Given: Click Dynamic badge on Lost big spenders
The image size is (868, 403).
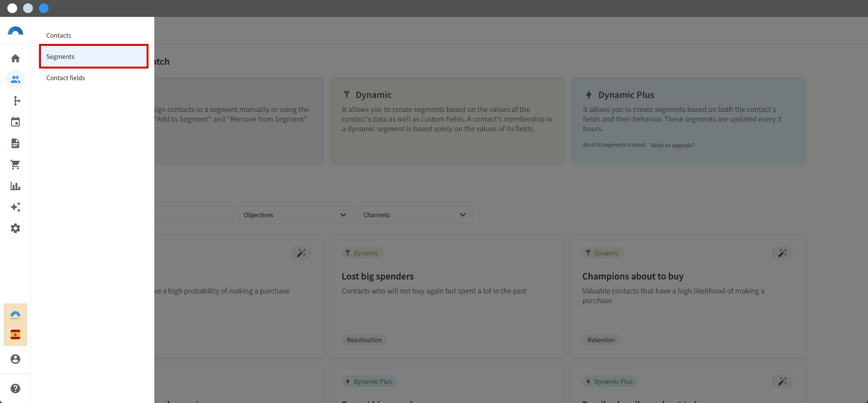Looking at the screenshot, I should (363, 253).
